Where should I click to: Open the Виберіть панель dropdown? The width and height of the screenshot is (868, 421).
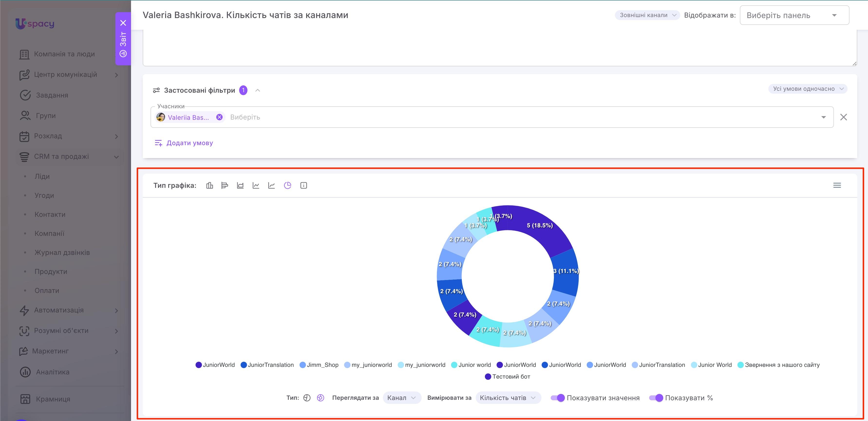(794, 15)
